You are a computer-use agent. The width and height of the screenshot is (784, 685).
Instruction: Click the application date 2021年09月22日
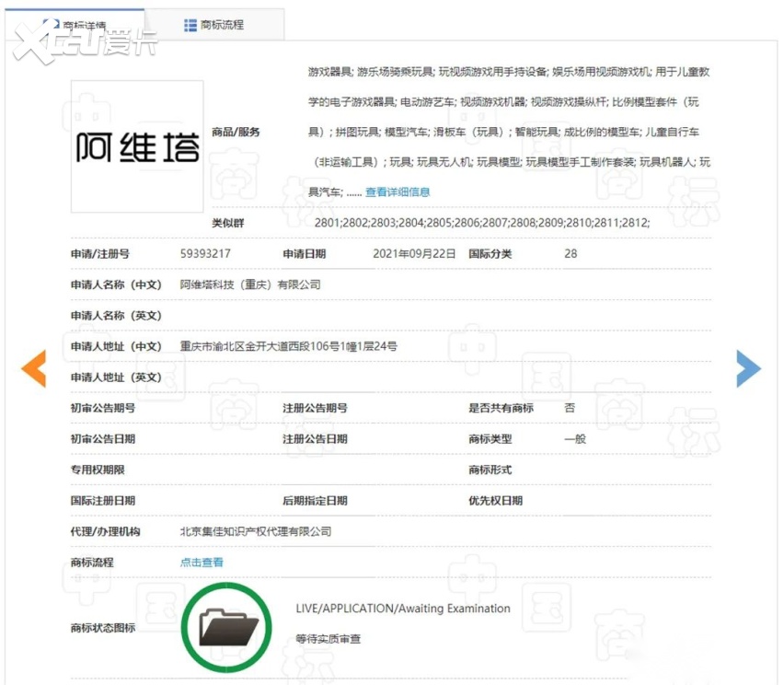pyautogui.click(x=414, y=254)
